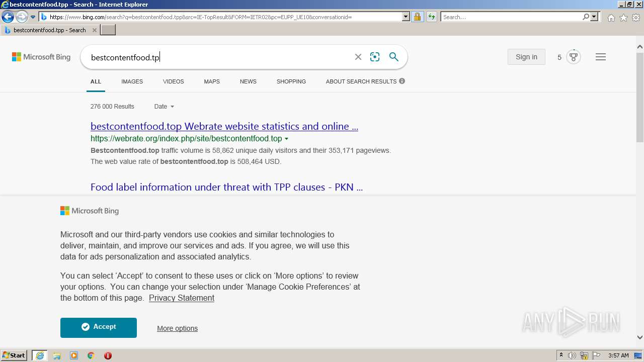The height and width of the screenshot is (362, 644).
Task: Click the security lock icon
Action: (417, 17)
